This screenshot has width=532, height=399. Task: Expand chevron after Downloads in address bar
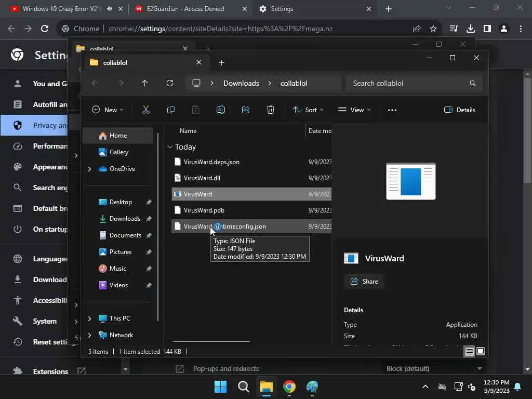tap(270, 83)
